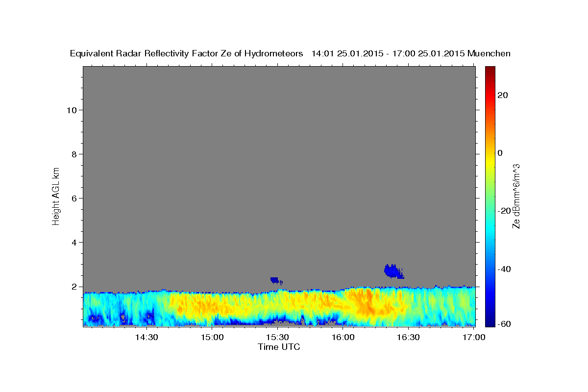Image resolution: width=588 pixels, height=392 pixels.
Task: Click the height tick label 10
Action: [71, 110]
